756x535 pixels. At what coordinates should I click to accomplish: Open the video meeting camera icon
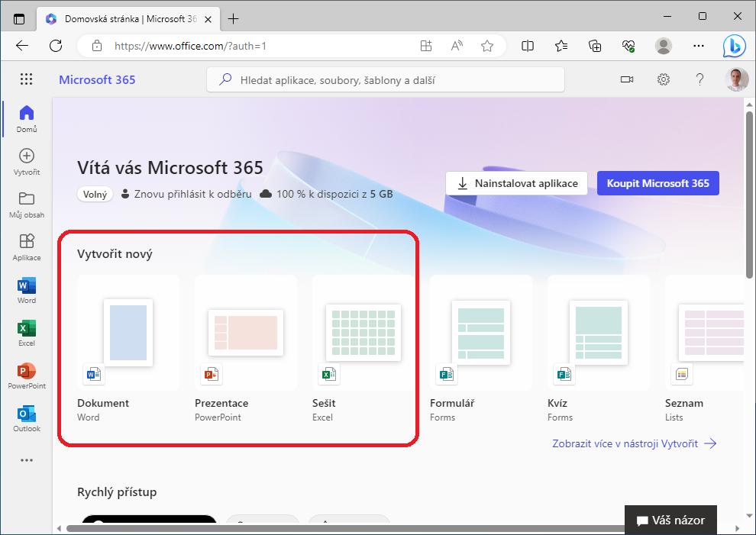click(627, 79)
